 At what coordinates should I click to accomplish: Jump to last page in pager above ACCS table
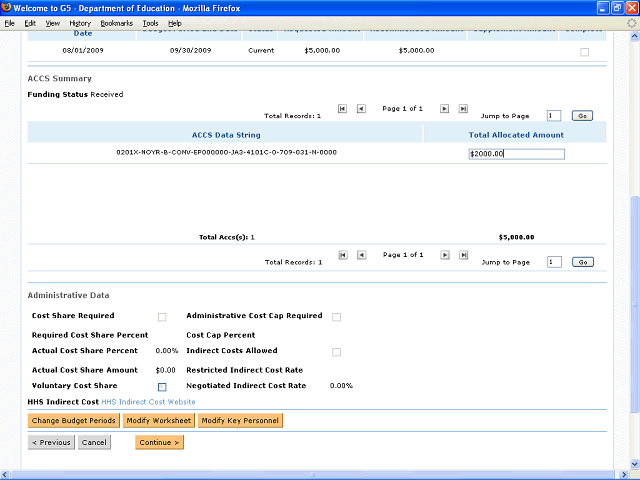(462, 109)
